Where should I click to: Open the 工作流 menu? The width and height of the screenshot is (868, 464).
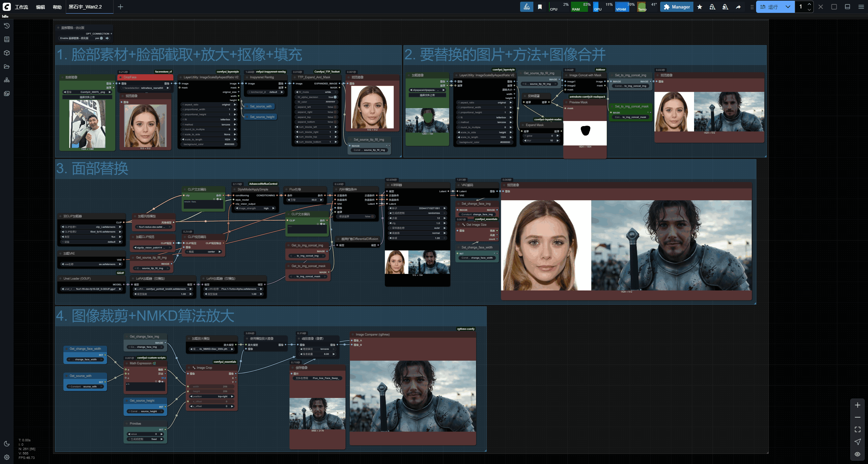(21, 7)
